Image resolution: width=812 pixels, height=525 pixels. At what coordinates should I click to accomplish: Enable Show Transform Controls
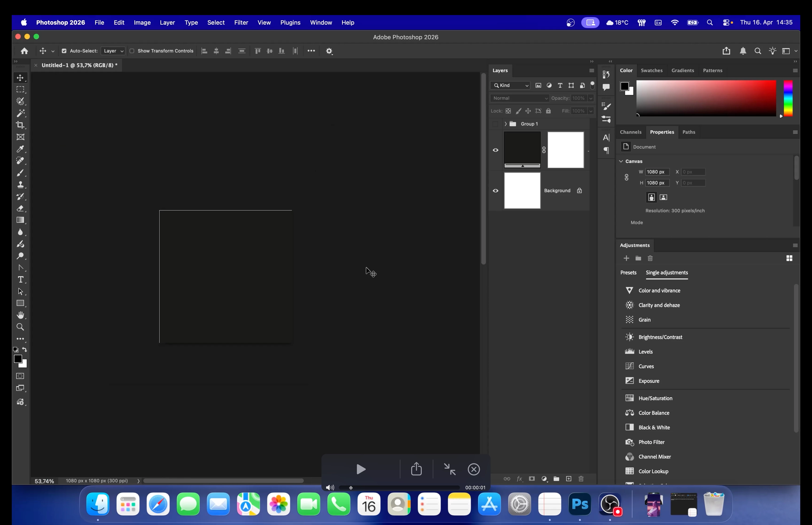(132, 51)
